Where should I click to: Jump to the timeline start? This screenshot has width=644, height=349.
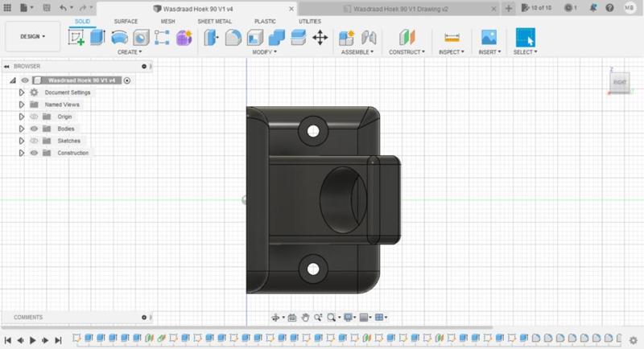7,340
